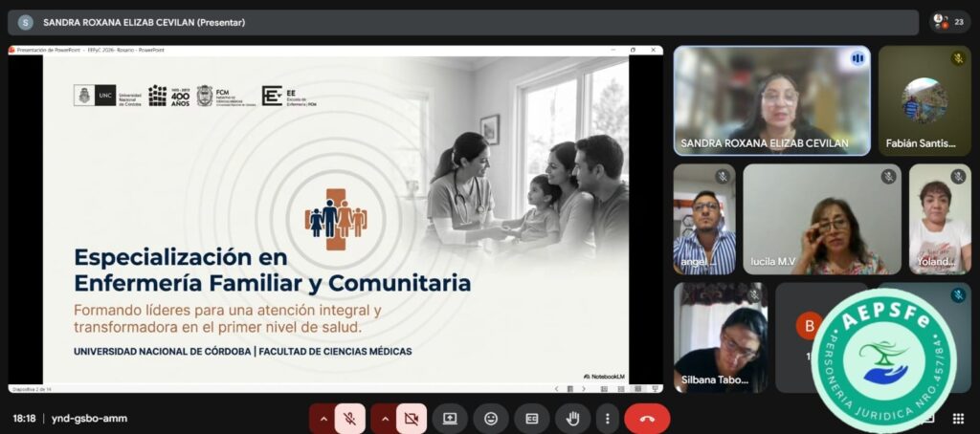Viewport: 980px width, 434px height.
Task: Open the emoji reactions icon
Action: click(x=491, y=419)
